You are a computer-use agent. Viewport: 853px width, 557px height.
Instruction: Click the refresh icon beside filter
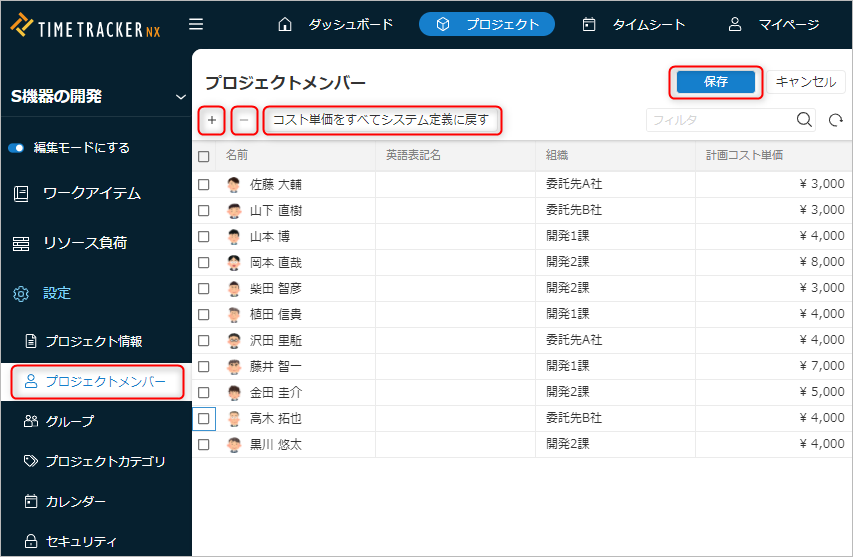[x=836, y=120]
